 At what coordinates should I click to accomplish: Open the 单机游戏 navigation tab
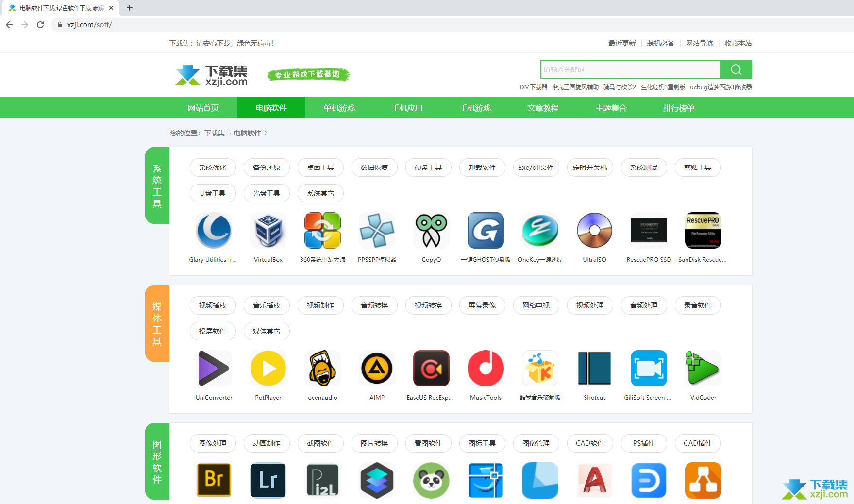tap(339, 108)
